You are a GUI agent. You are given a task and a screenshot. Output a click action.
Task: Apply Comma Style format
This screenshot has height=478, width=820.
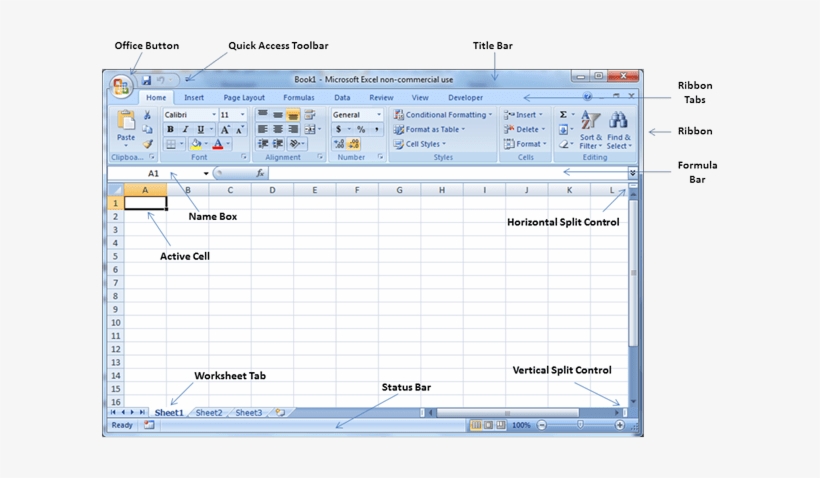pos(376,129)
